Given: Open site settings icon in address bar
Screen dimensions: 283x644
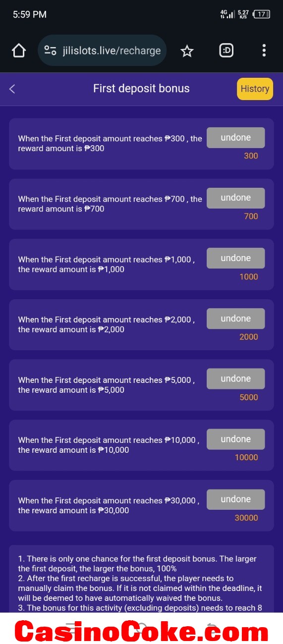Looking at the screenshot, I should point(50,51).
